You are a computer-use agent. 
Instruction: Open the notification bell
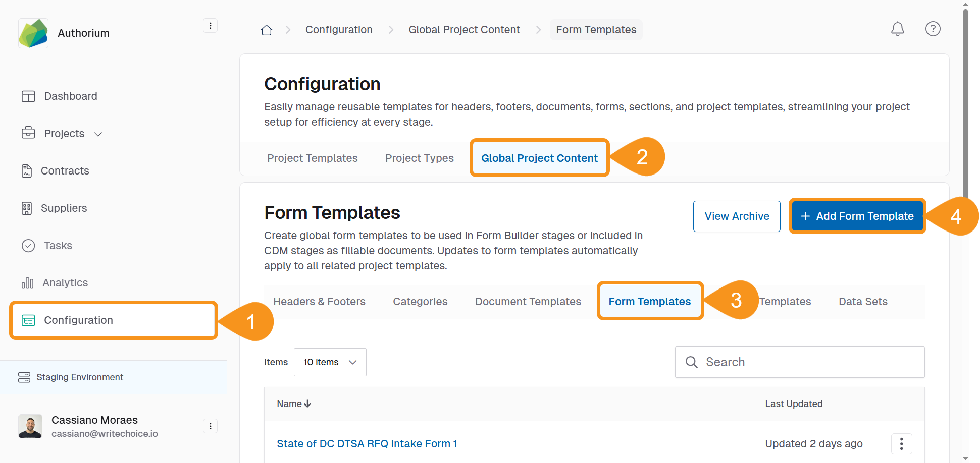click(x=897, y=29)
